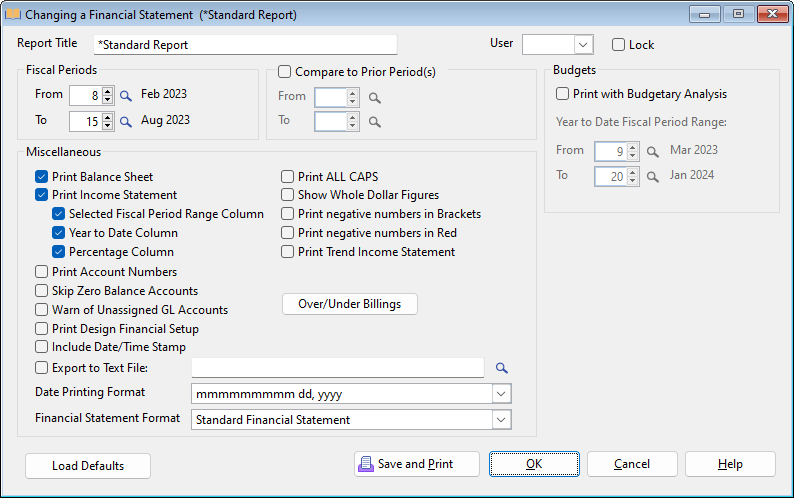Uncheck Print Balance Sheet
Viewport: 794px width, 498px height.
click(x=42, y=177)
